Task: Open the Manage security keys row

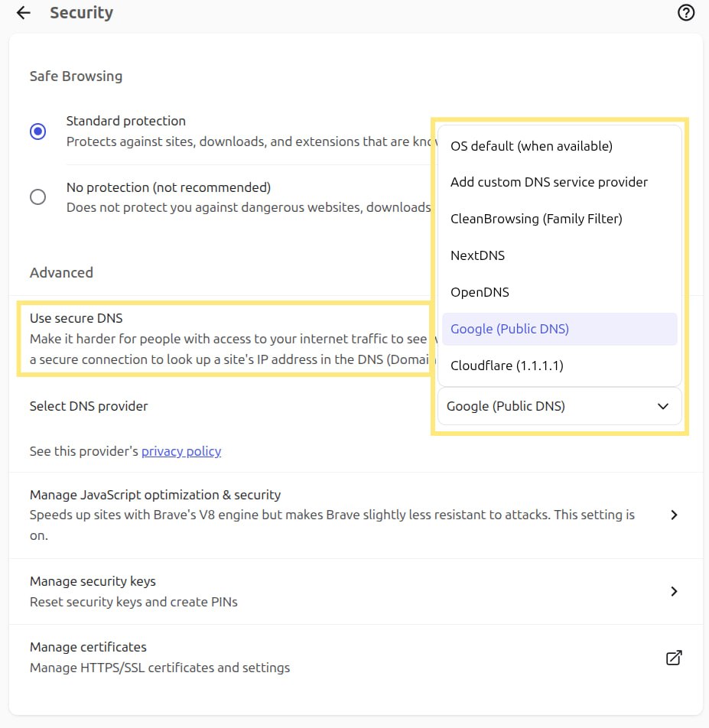Action: click(x=356, y=591)
